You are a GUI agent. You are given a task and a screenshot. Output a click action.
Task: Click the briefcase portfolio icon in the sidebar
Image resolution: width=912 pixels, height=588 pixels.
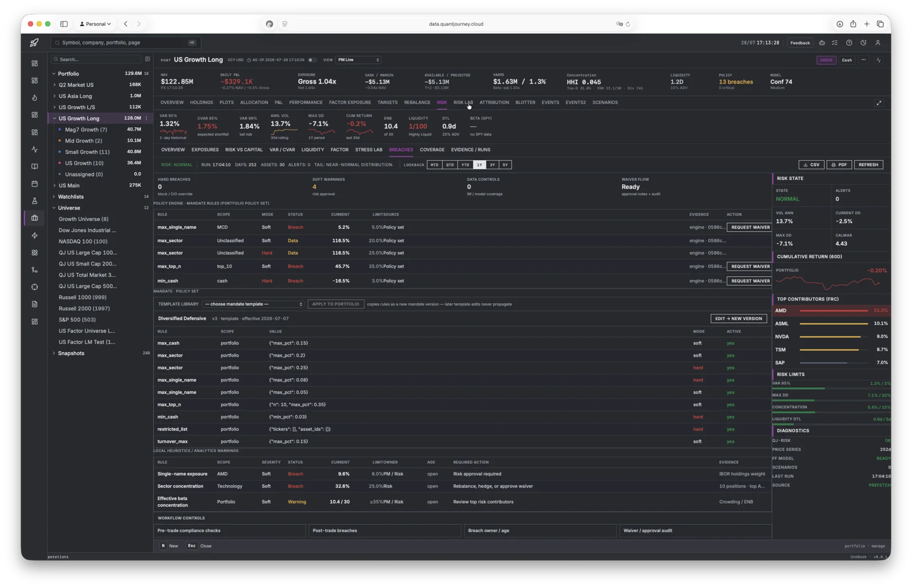(35, 218)
